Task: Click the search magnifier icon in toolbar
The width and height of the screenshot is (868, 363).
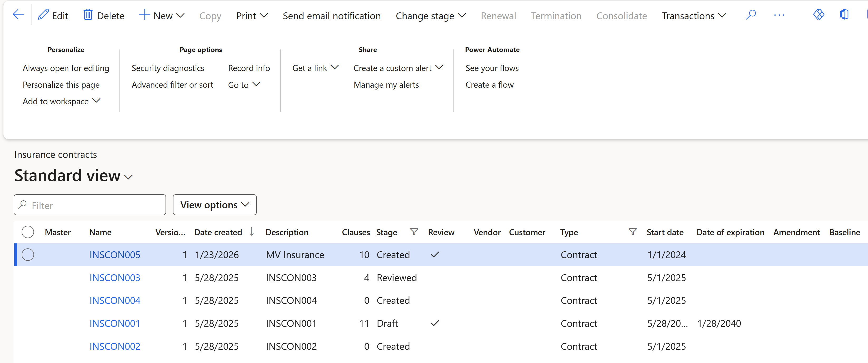Action: point(750,15)
